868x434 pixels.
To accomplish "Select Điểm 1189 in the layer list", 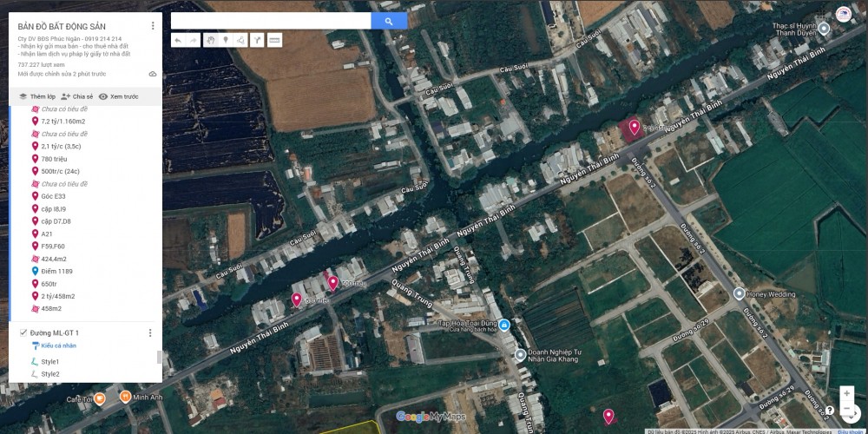I will coord(56,272).
